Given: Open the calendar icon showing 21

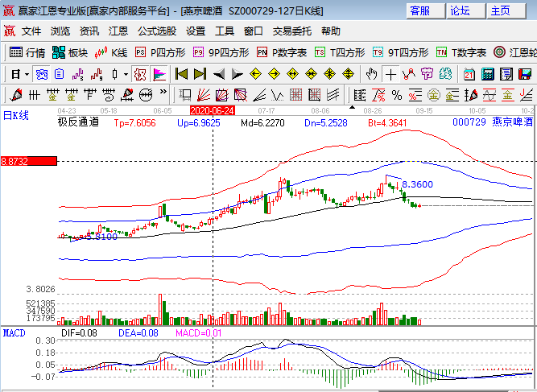Looking at the screenshot, I should point(469,74).
